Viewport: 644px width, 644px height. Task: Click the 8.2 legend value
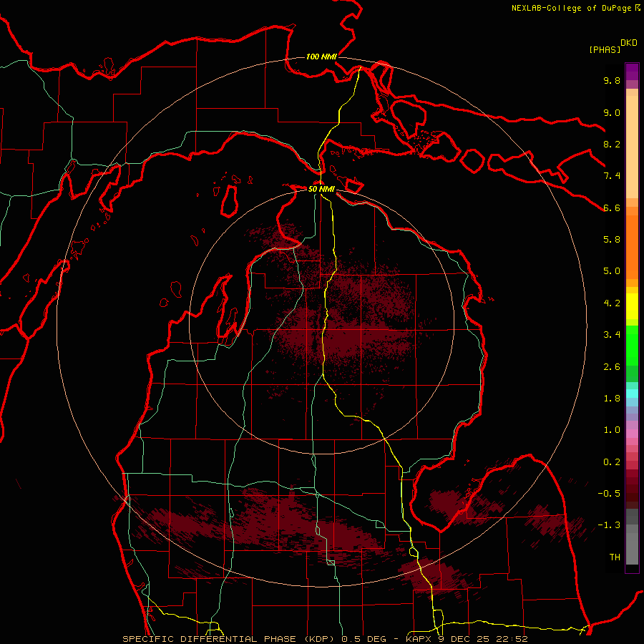612,144
